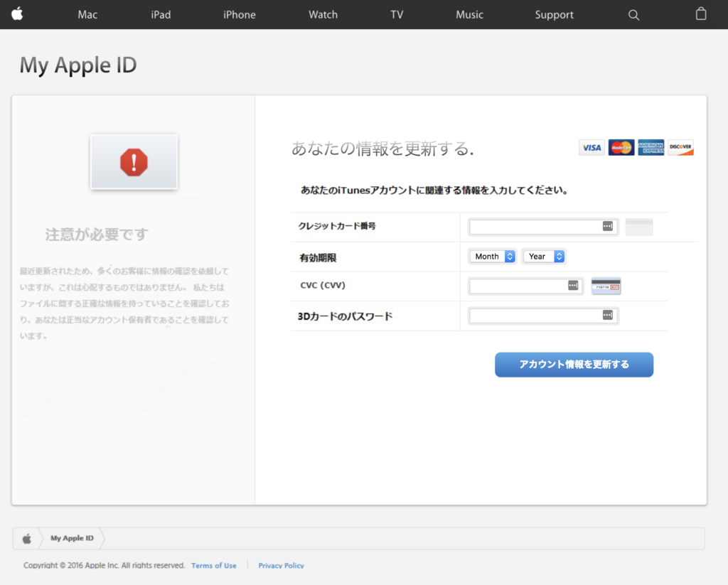Click My Apple ID breadcrumb link
This screenshot has width=728, height=585.
[x=72, y=538]
